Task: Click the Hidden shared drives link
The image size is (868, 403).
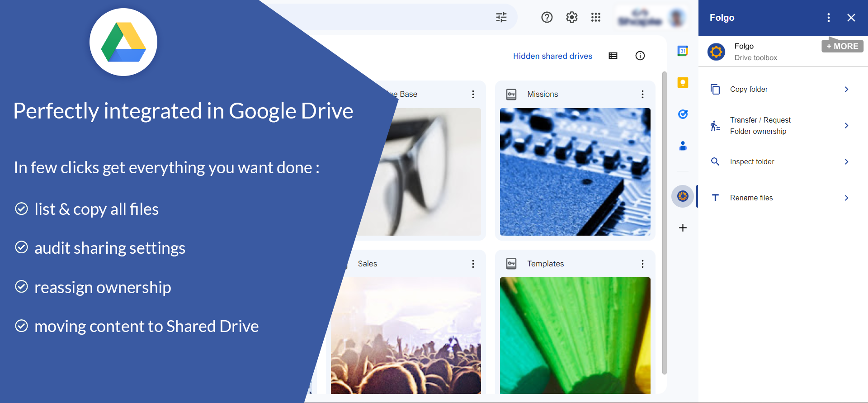Action: tap(552, 56)
